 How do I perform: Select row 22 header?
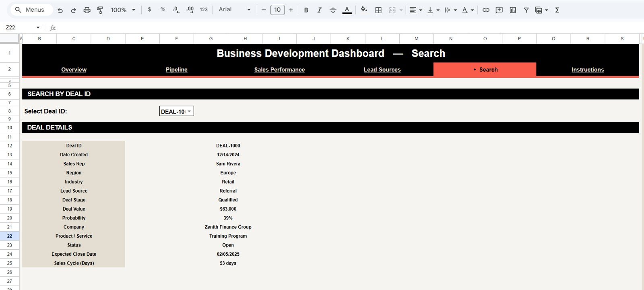tap(10, 236)
